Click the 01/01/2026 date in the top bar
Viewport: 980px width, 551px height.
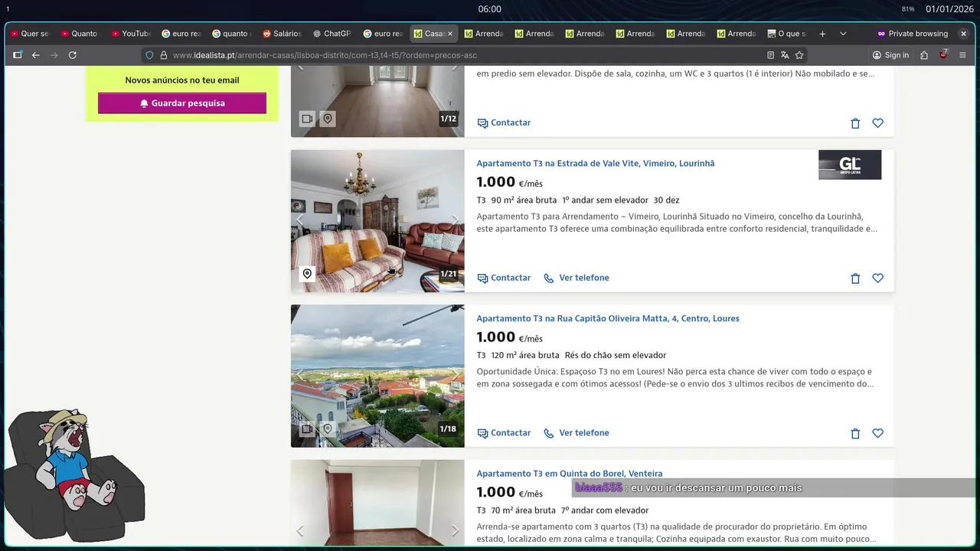[x=949, y=9]
